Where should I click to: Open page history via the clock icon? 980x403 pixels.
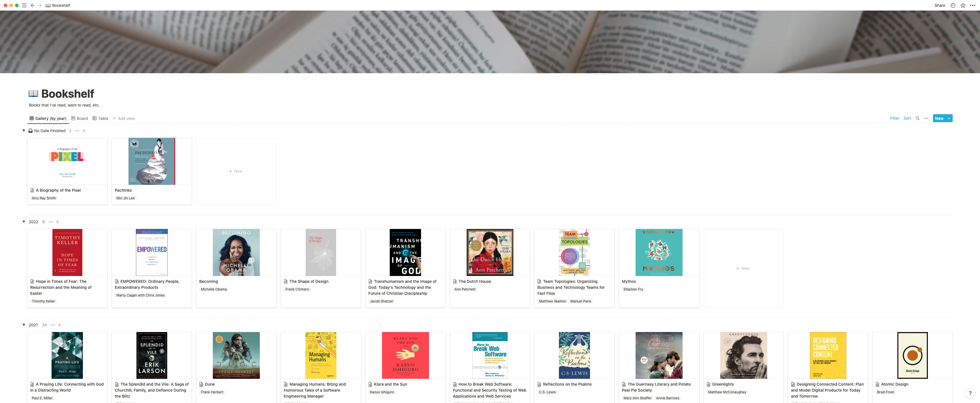pos(953,5)
